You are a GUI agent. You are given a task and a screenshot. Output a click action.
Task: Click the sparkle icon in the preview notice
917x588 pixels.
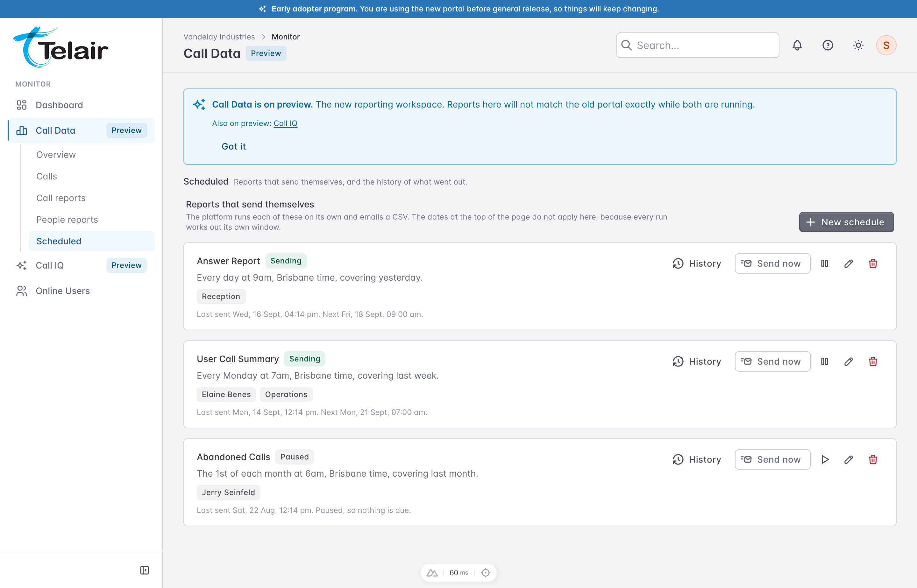tap(199, 104)
